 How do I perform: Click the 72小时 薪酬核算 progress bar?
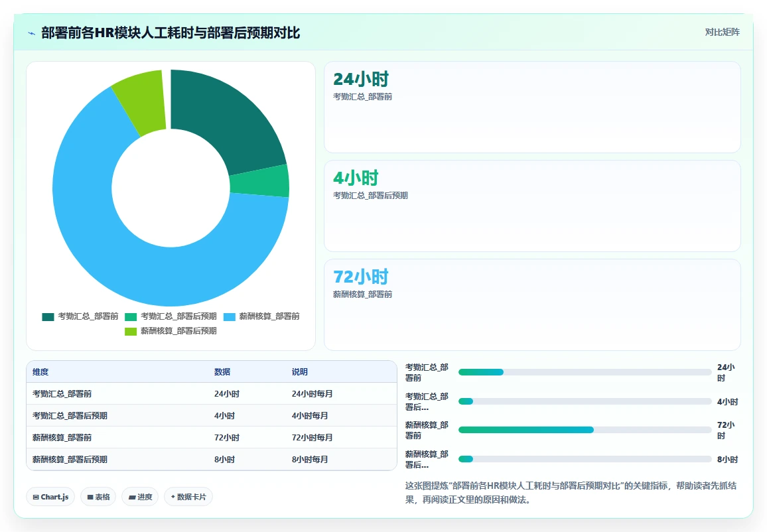(x=585, y=430)
